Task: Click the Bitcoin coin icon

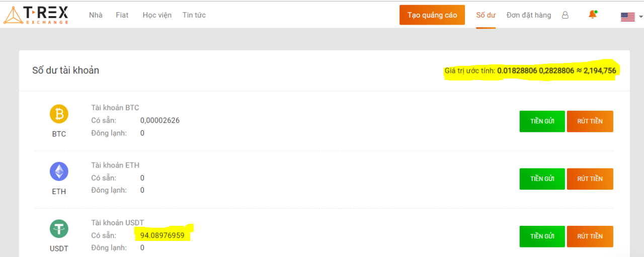Action: pyautogui.click(x=59, y=114)
